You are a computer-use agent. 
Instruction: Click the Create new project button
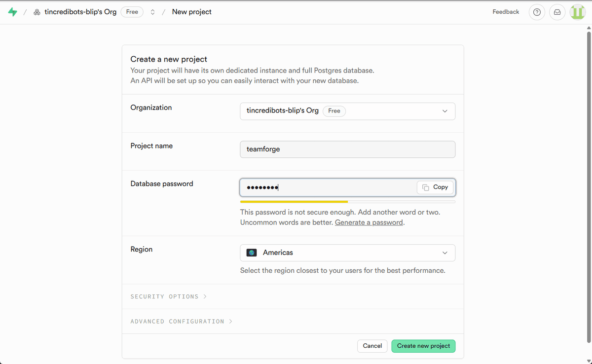coord(423,346)
